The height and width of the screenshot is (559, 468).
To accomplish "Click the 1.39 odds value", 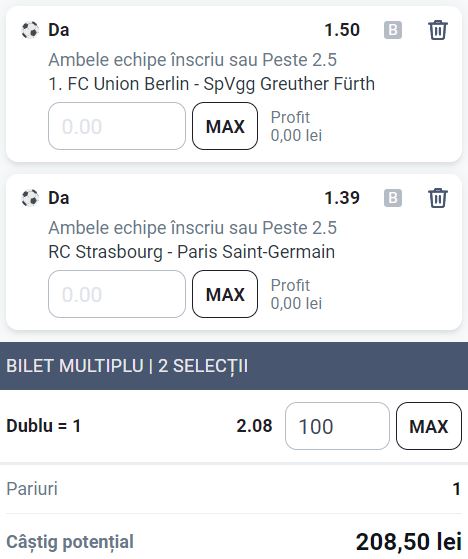I will [x=342, y=198].
